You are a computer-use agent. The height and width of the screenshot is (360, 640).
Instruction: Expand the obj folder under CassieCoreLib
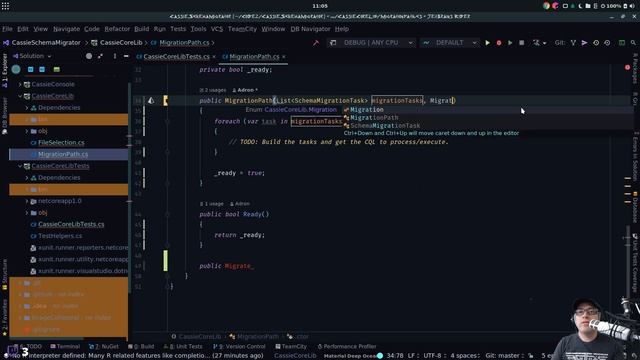coord(27,131)
